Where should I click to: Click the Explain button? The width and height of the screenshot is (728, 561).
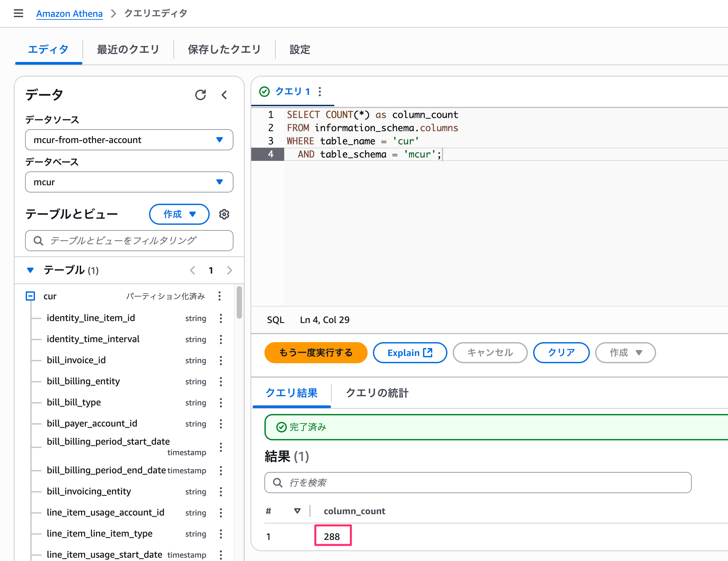[x=410, y=352]
